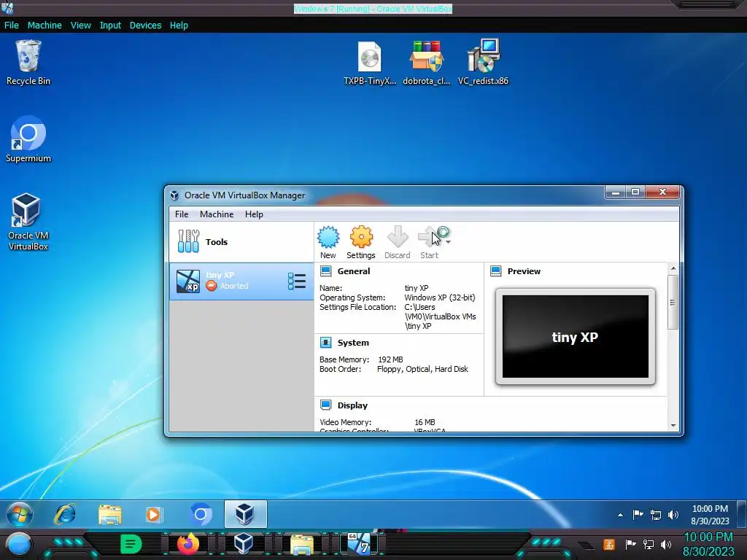Click the Display section header

352,405
